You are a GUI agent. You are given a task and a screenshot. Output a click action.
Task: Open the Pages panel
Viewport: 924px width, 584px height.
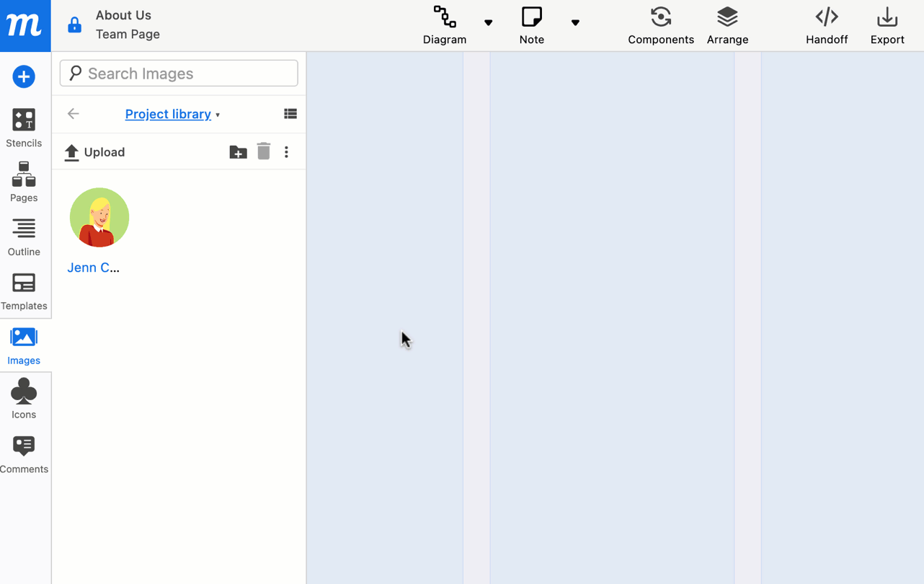click(x=24, y=180)
